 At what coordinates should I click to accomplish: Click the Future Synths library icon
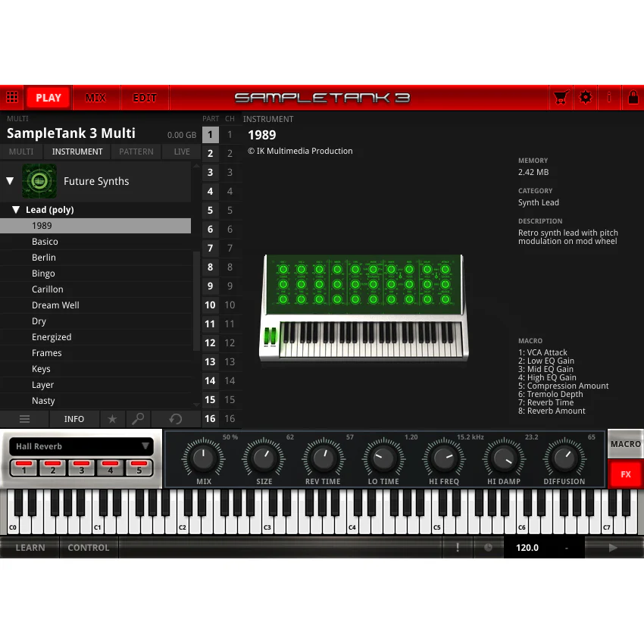(39, 181)
